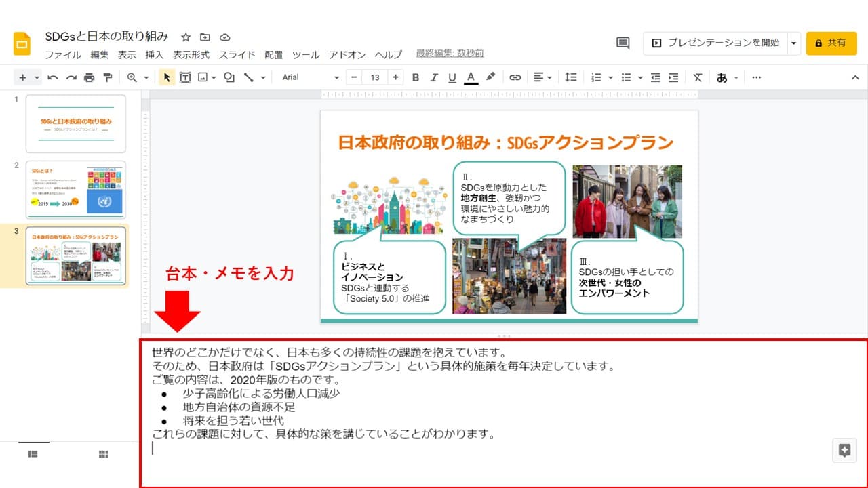Select the text box tool
The width and height of the screenshot is (868, 488).
pyautogui.click(x=184, y=77)
